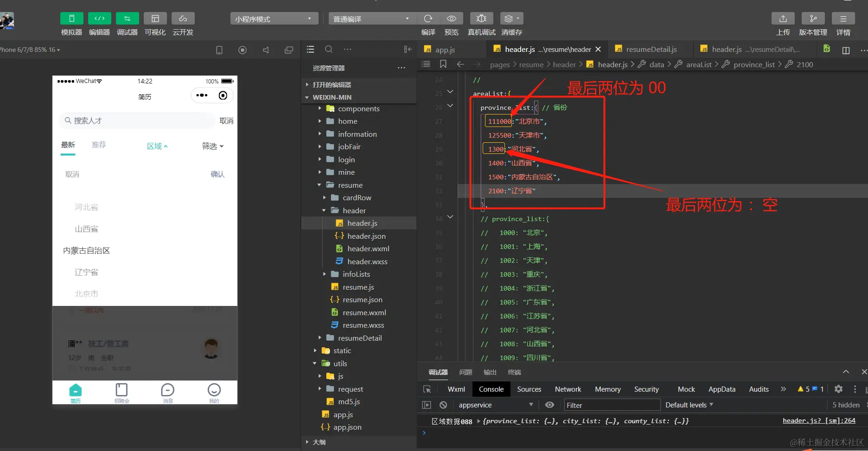Toggle console live expression eye icon
868x451 pixels.
(549, 405)
